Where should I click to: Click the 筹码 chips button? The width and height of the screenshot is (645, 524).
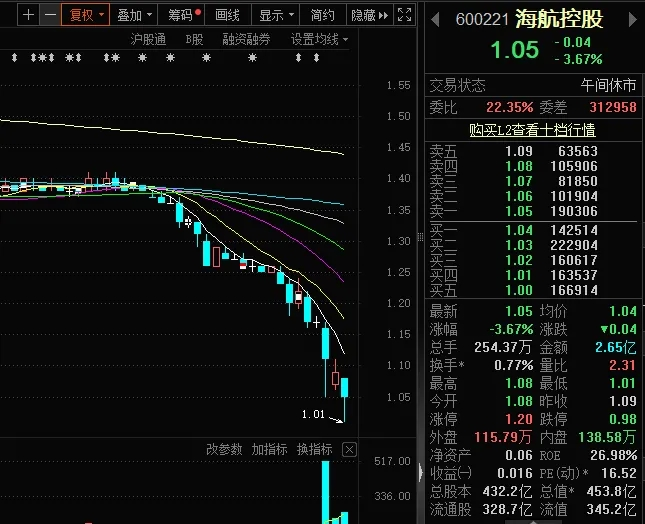click(x=183, y=15)
